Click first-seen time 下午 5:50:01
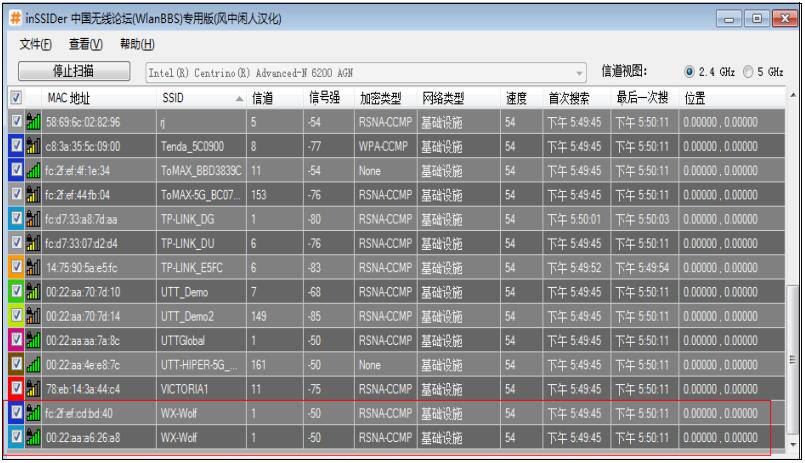805x463 pixels. pyautogui.click(x=573, y=219)
